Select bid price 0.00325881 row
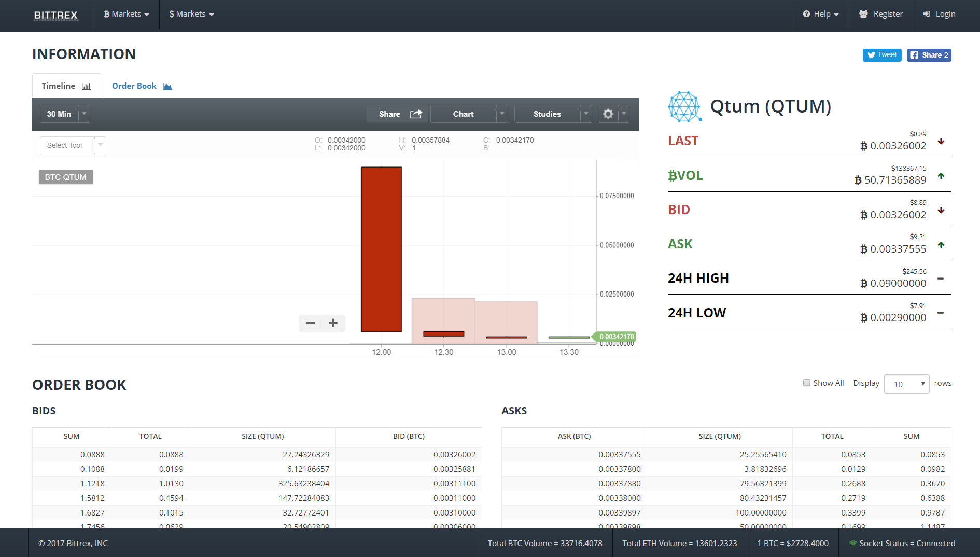Screen dimensions: 980x557 pos(454,469)
